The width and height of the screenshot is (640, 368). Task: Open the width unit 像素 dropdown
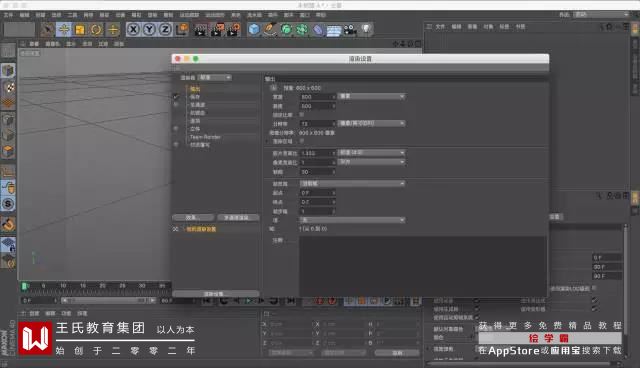coord(371,96)
